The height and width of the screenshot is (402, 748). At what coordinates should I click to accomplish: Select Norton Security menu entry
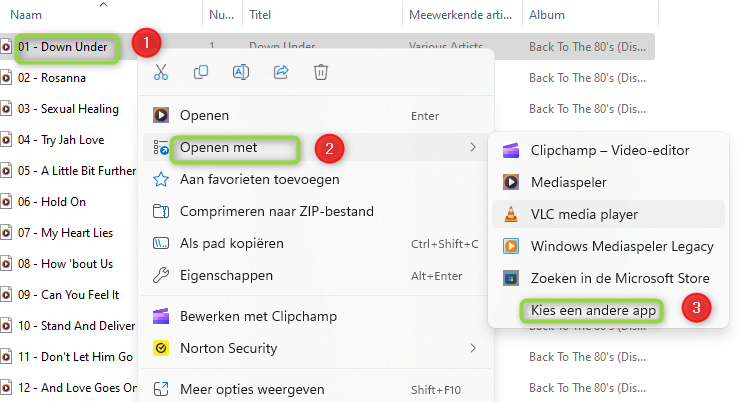coord(316,348)
